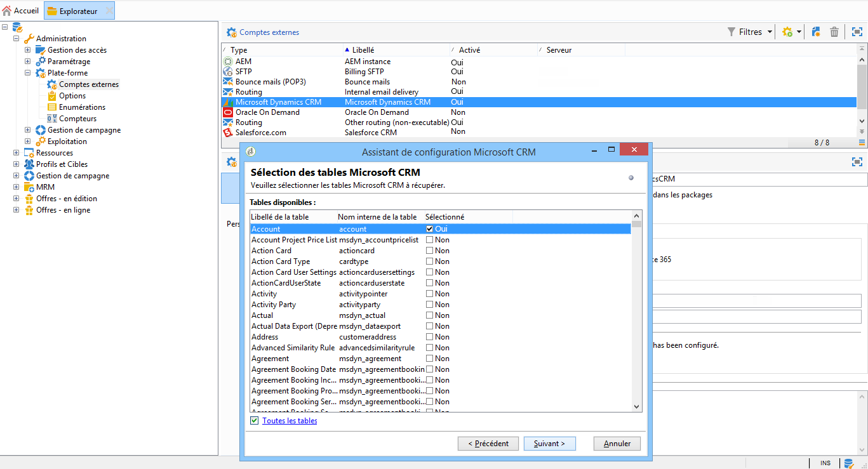
Task: Click the Précédent button
Action: (488, 444)
